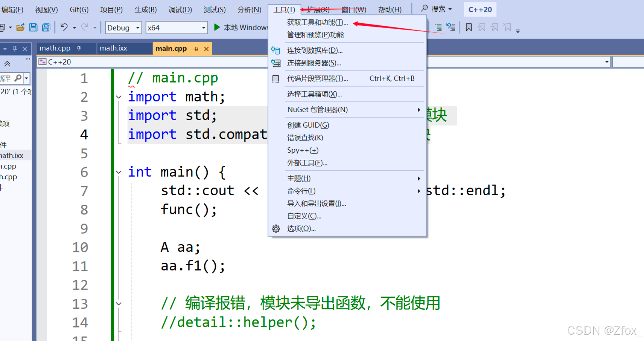Image resolution: width=644 pixels, height=341 pixels.
Task: Open toolbar overflow options arrow
Action: click(518, 31)
